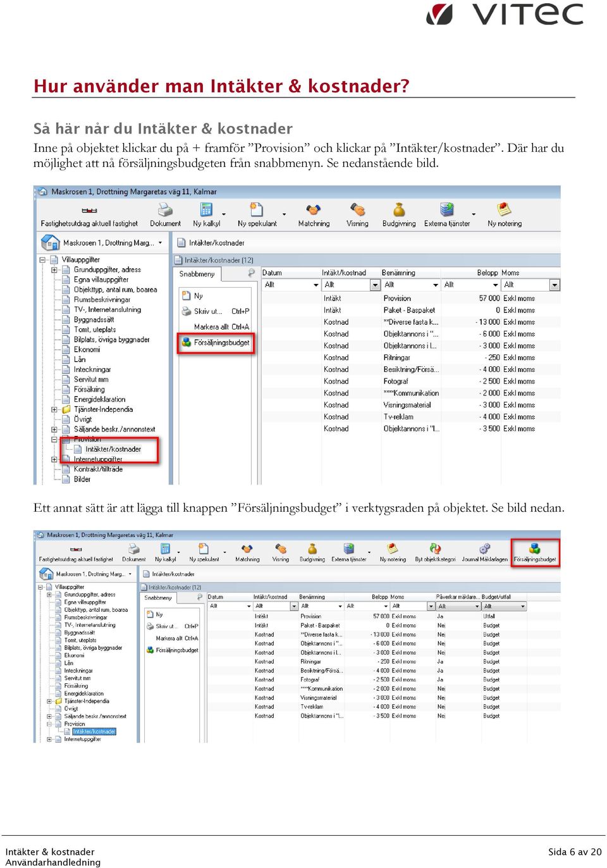Select Snabbmeny tab in upper screenshot
This screenshot has height=868, width=607.
coord(197,274)
